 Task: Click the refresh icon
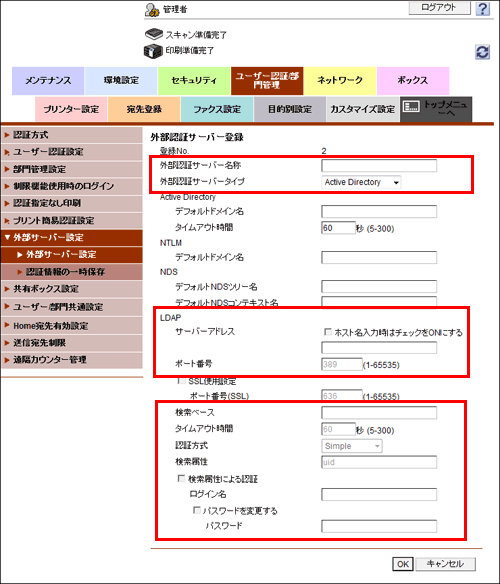click(x=482, y=52)
